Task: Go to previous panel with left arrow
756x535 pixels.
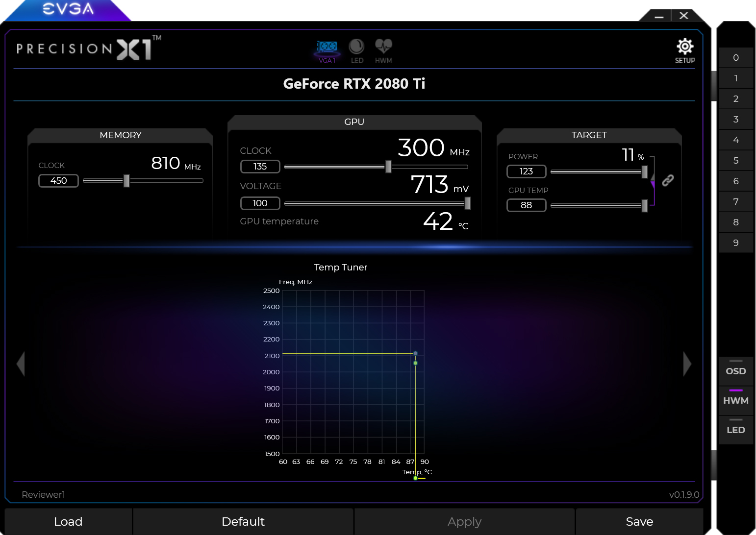Action: (21, 364)
